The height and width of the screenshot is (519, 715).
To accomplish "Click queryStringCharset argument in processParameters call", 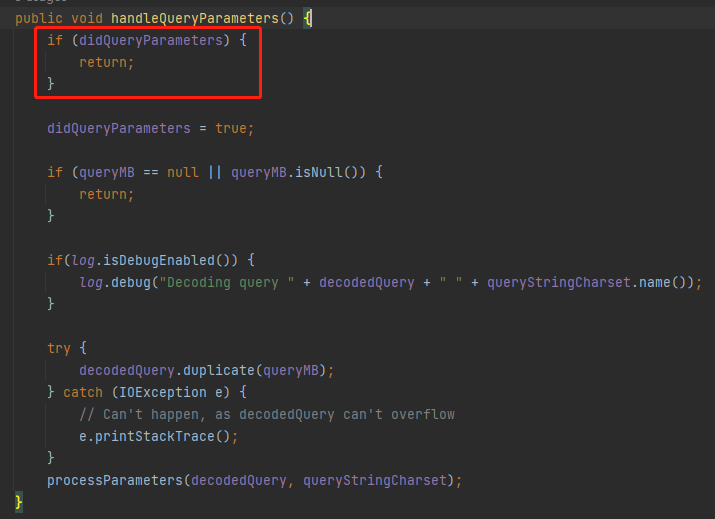I will (x=375, y=481).
